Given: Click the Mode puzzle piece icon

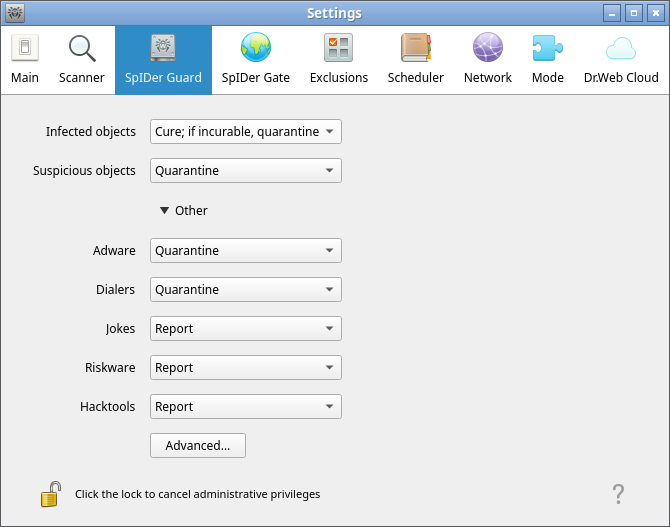Looking at the screenshot, I should tap(547, 47).
